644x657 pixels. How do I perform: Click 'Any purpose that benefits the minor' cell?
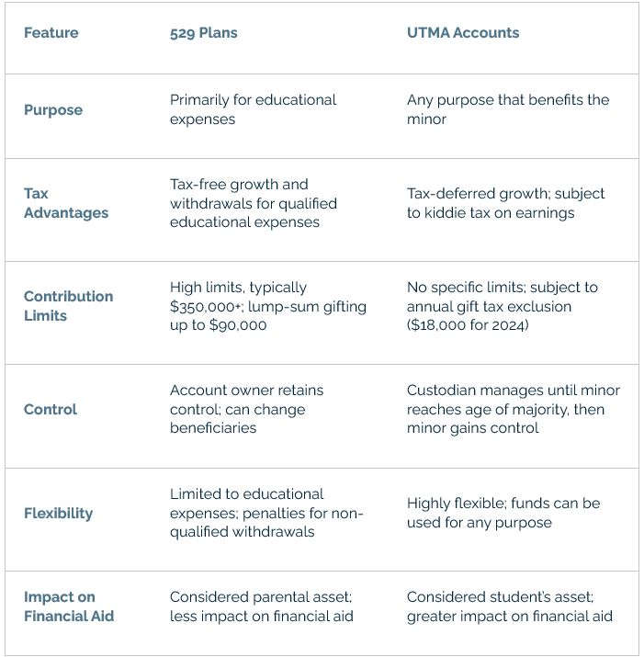508,109
